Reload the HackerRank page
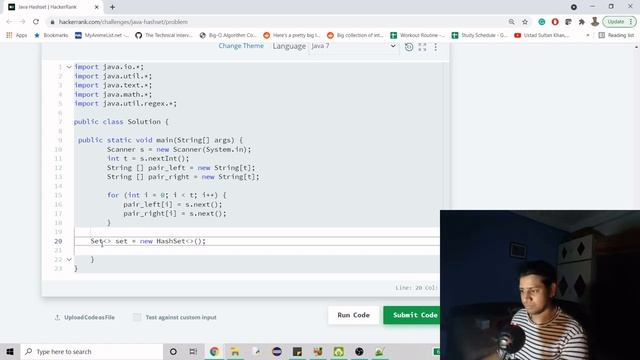Image resolution: width=640 pixels, height=360 pixels. [x=36, y=22]
